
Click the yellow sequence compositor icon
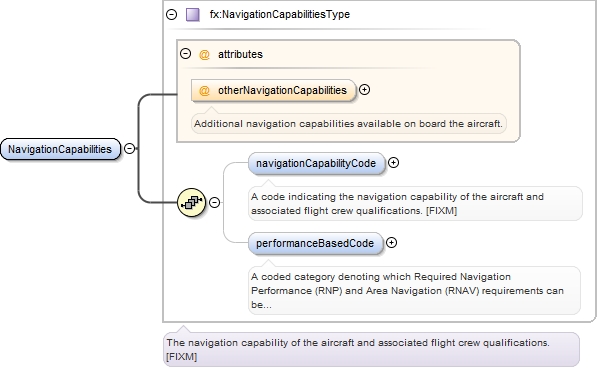tap(192, 202)
